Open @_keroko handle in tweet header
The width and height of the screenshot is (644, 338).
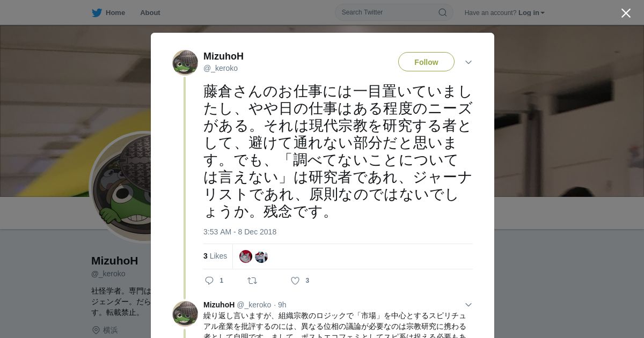tap(221, 68)
